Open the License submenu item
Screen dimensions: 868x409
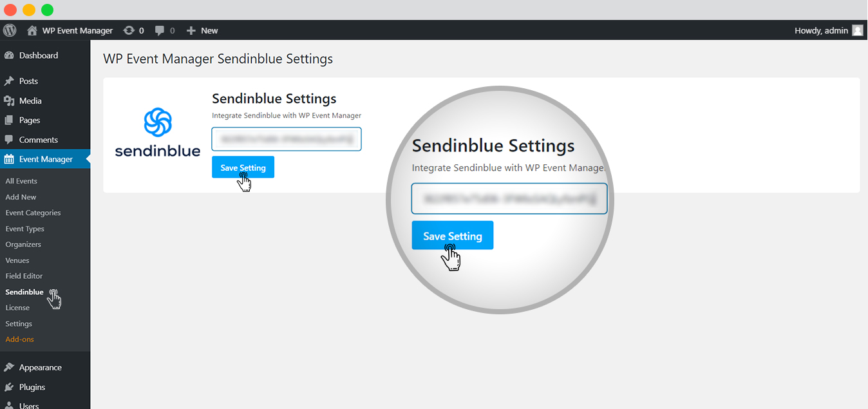point(17,307)
